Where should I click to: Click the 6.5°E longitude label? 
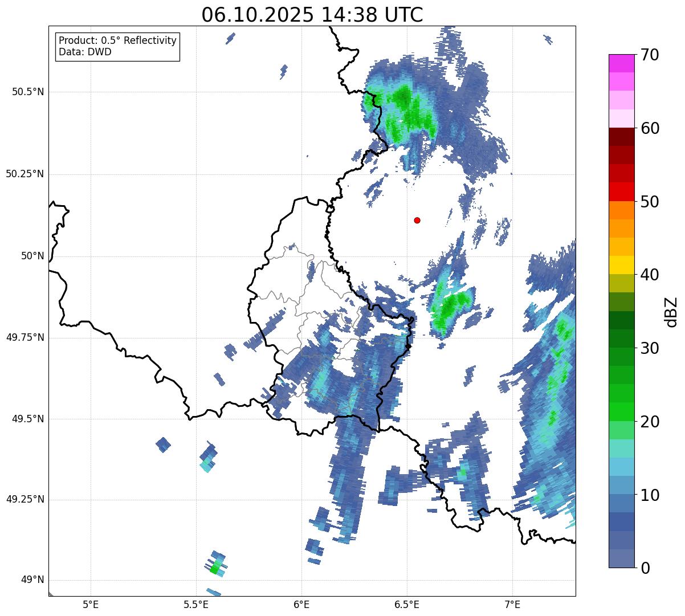[x=407, y=604]
